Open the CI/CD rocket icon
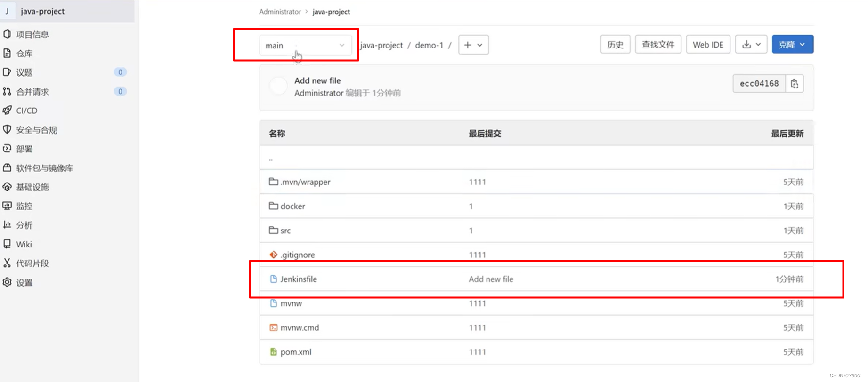This screenshot has height=382, width=868. [7, 110]
